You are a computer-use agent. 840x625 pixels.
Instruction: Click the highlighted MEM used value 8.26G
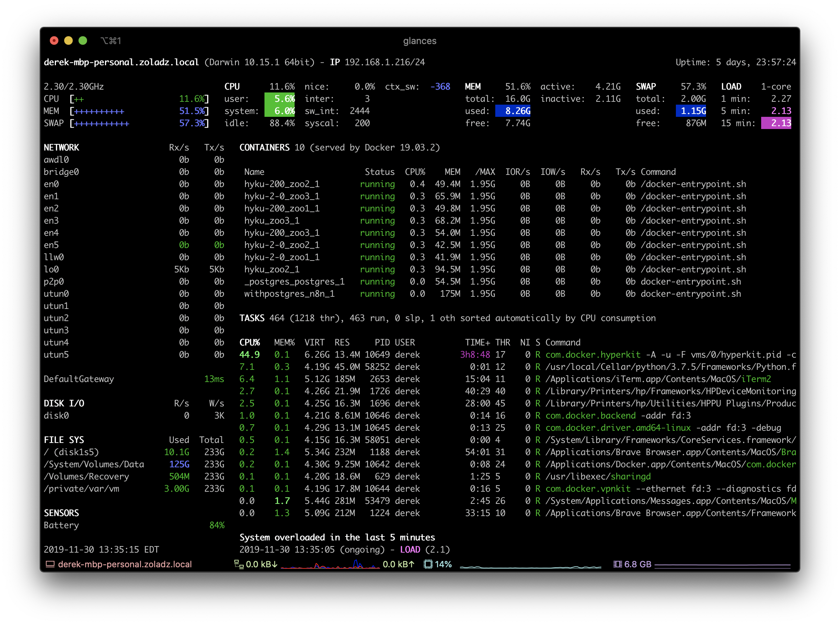point(513,111)
